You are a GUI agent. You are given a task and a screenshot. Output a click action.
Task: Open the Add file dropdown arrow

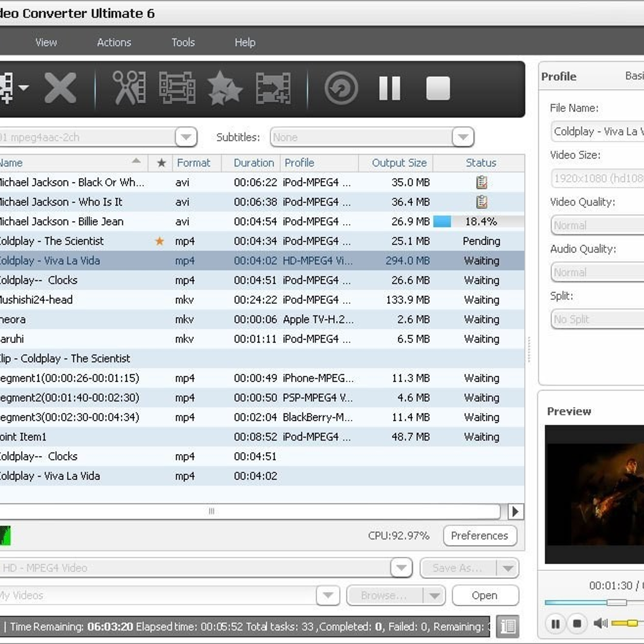pyautogui.click(x=23, y=87)
